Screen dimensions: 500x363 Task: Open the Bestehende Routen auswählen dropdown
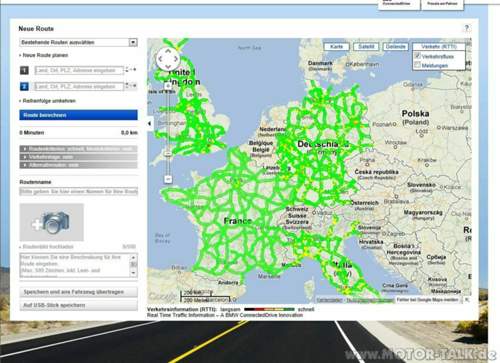pos(79,42)
